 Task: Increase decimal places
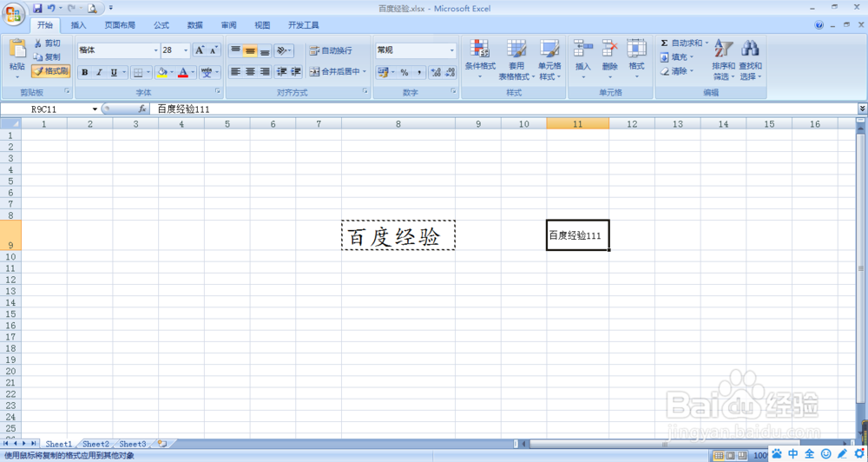click(x=435, y=73)
